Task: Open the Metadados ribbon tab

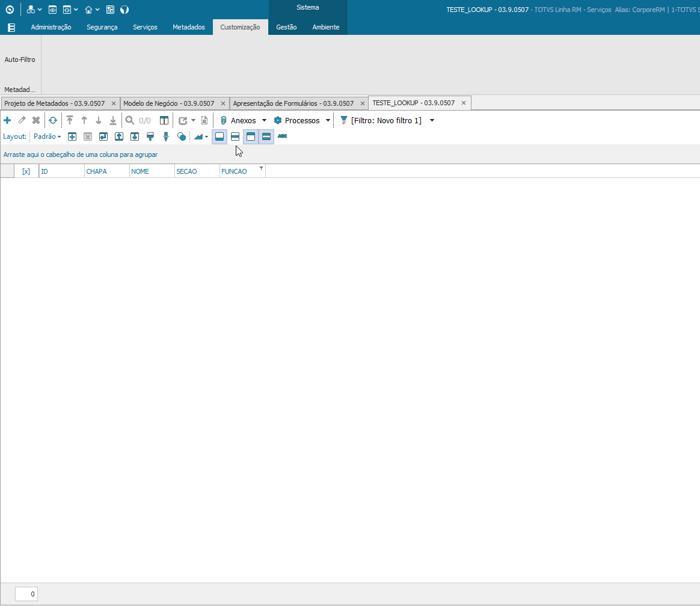Action: point(188,27)
